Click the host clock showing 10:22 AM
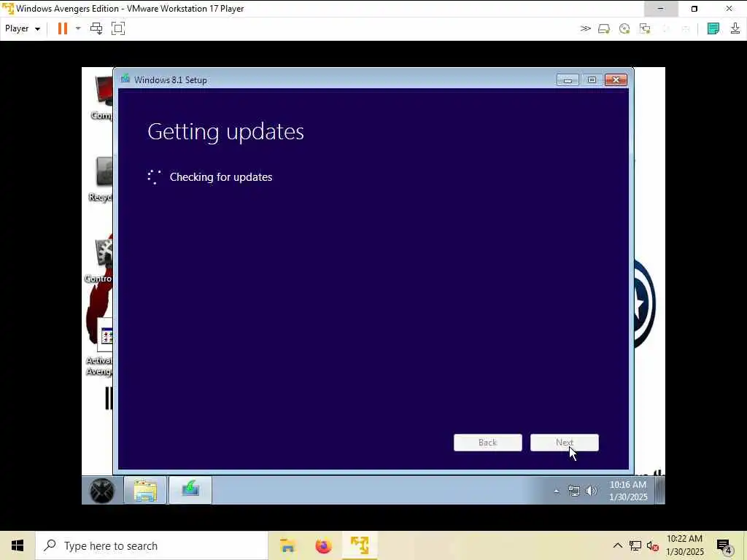The image size is (747, 560). [684, 545]
